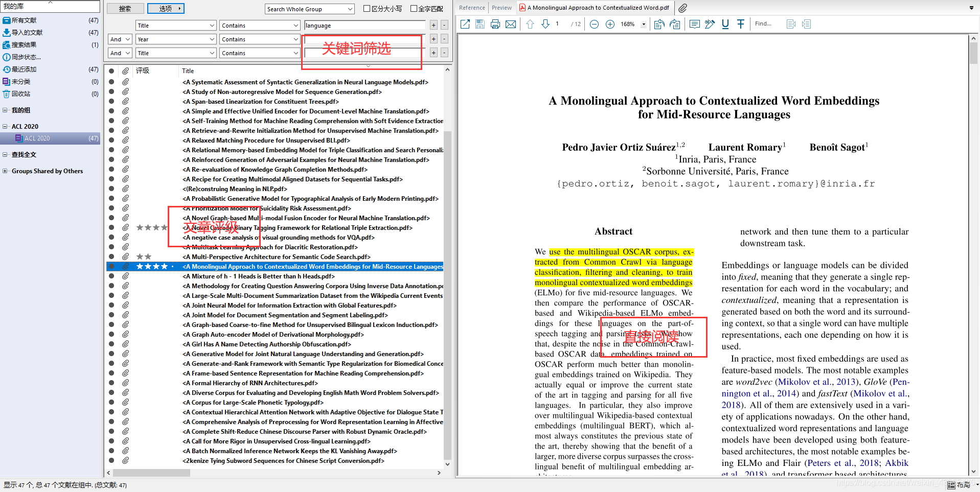Select the strikeout text tool
Image resolution: width=980 pixels, height=492 pixels.
coord(740,24)
